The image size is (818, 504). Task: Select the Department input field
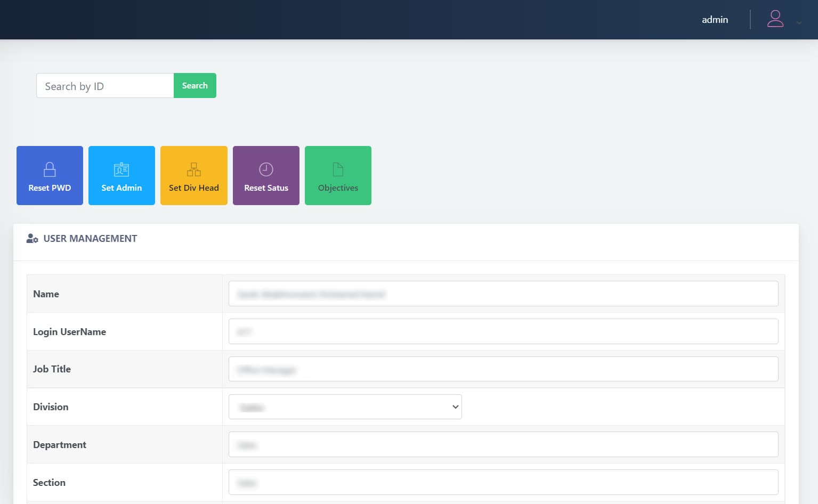click(x=503, y=444)
